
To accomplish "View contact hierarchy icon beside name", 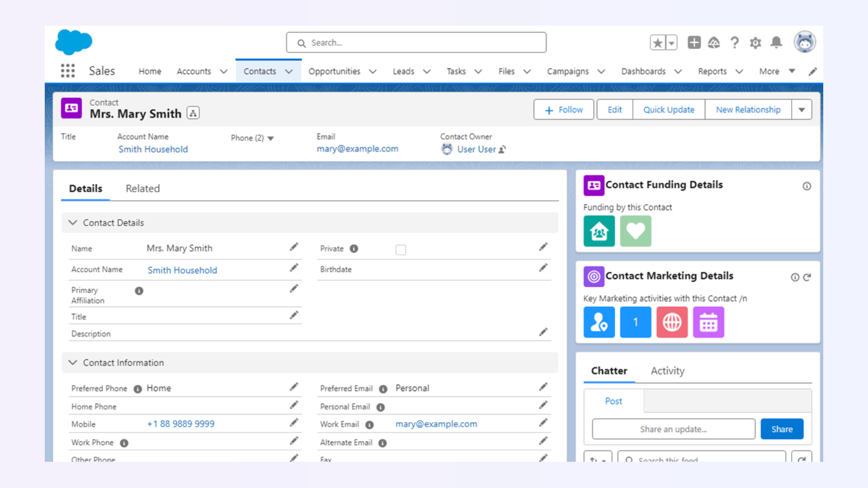I will (x=193, y=113).
